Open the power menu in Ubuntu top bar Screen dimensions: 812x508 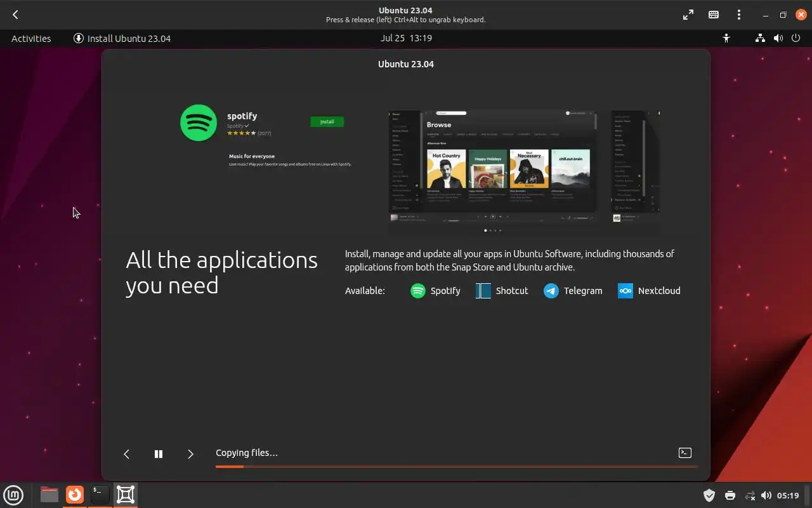[x=796, y=38]
